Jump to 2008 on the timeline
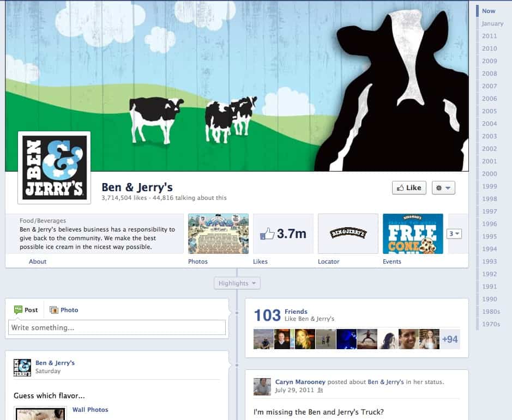The image size is (512, 420). 490,74
